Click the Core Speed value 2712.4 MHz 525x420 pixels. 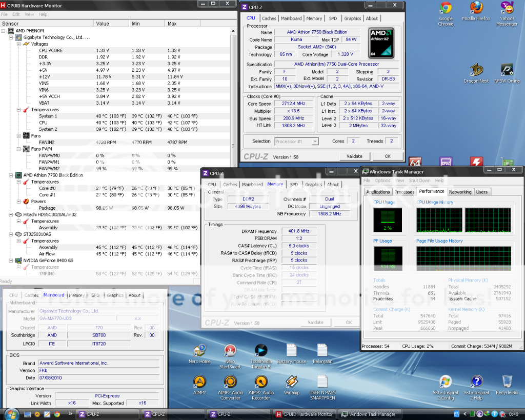coord(293,104)
